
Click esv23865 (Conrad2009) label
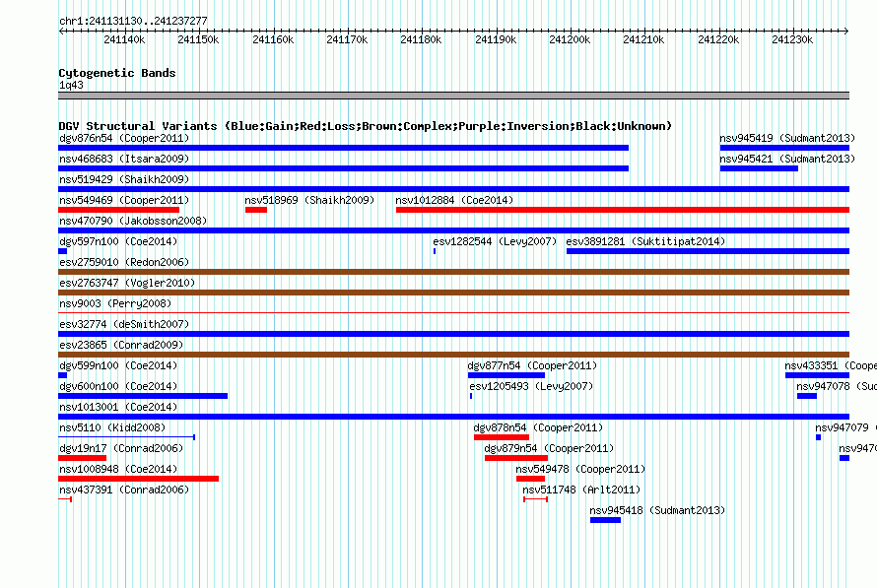[121, 345]
